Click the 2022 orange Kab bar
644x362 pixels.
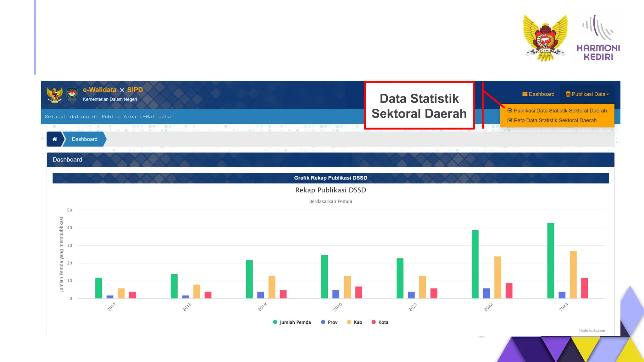pyautogui.click(x=497, y=277)
